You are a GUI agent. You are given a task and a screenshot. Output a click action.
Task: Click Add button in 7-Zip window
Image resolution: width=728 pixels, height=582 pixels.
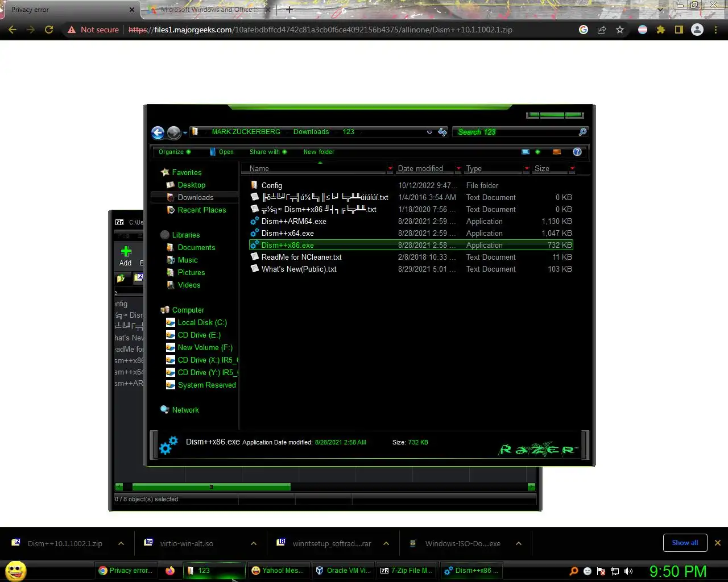[126, 256]
